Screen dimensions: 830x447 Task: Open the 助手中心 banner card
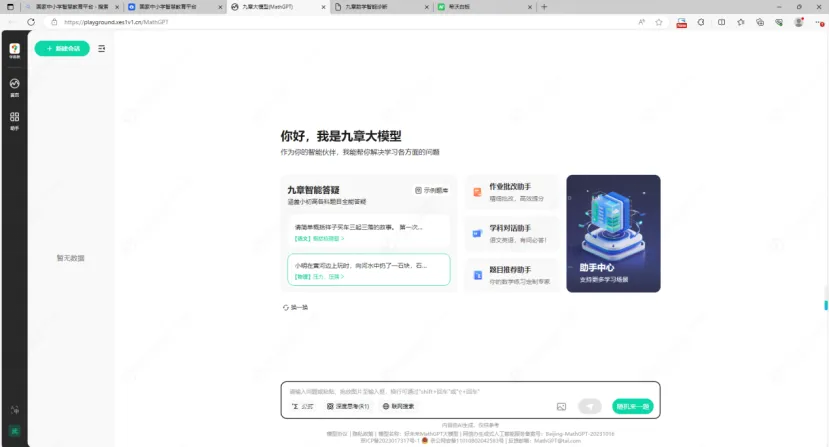tap(614, 234)
